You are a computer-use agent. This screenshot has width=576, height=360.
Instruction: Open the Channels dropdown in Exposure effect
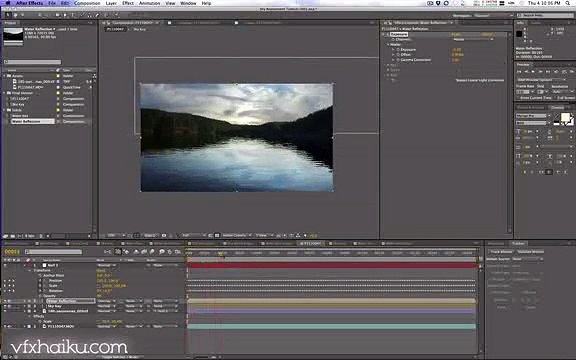[473, 39]
